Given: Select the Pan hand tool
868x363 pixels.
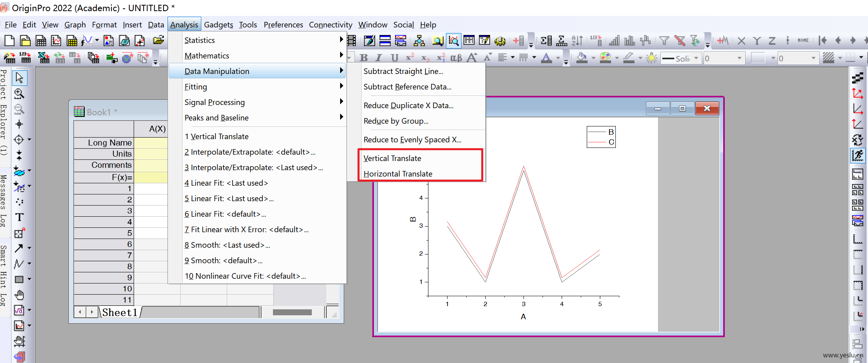Looking at the screenshot, I should coord(19,295).
